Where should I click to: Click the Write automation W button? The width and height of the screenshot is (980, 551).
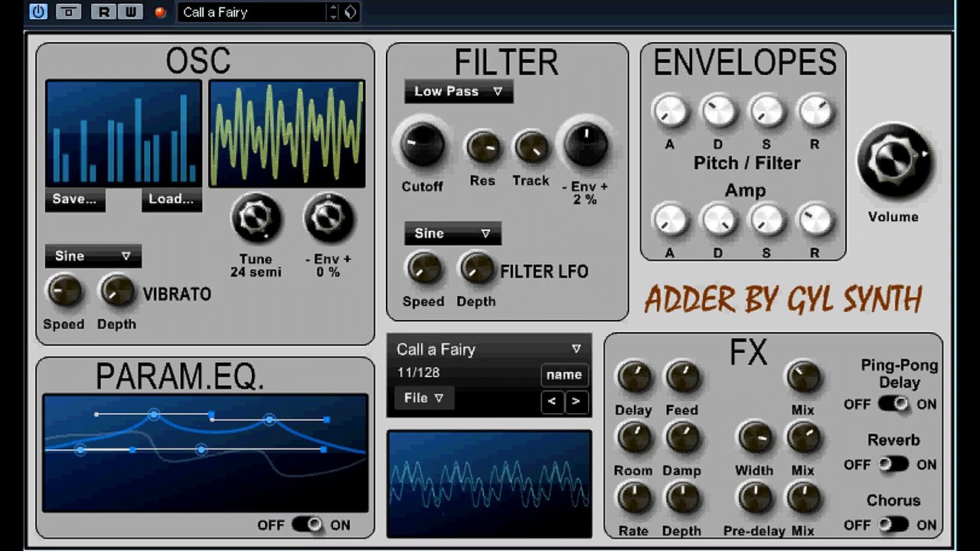coord(130,11)
